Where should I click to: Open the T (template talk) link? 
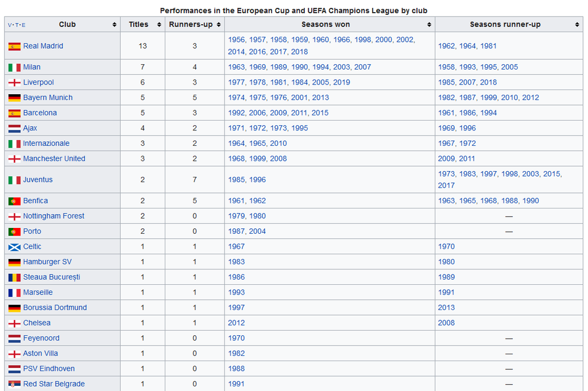17,25
